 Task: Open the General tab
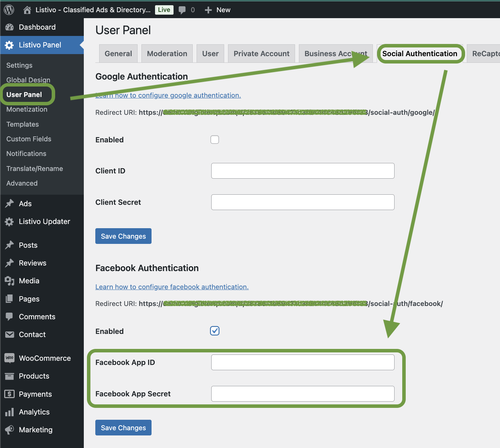tap(118, 53)
